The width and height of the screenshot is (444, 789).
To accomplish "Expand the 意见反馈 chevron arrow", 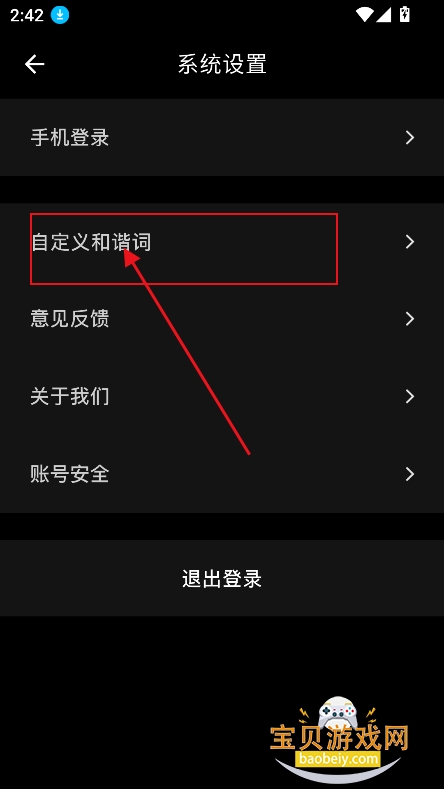I will coord(410,319).
